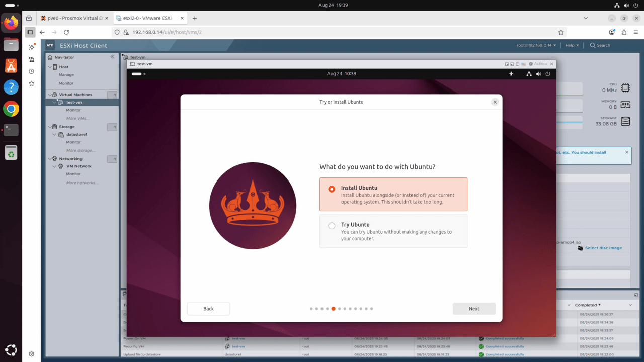Open Ubuntu App Center in dock

coord(11,66)
